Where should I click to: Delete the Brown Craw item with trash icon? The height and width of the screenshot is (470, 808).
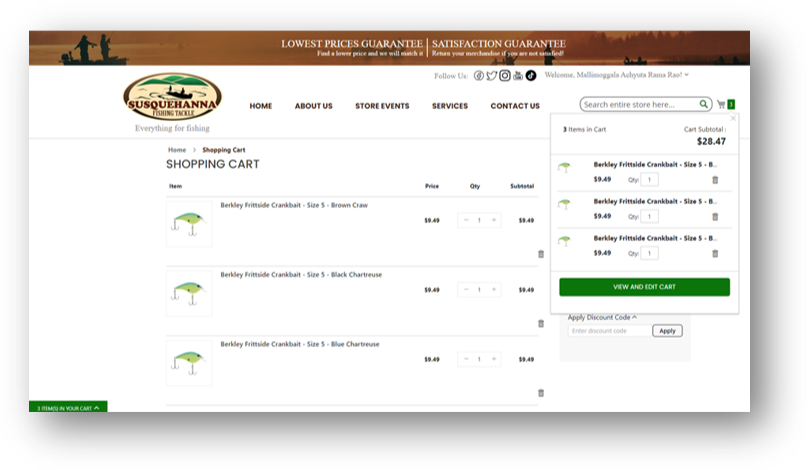[x=541, y=254]
